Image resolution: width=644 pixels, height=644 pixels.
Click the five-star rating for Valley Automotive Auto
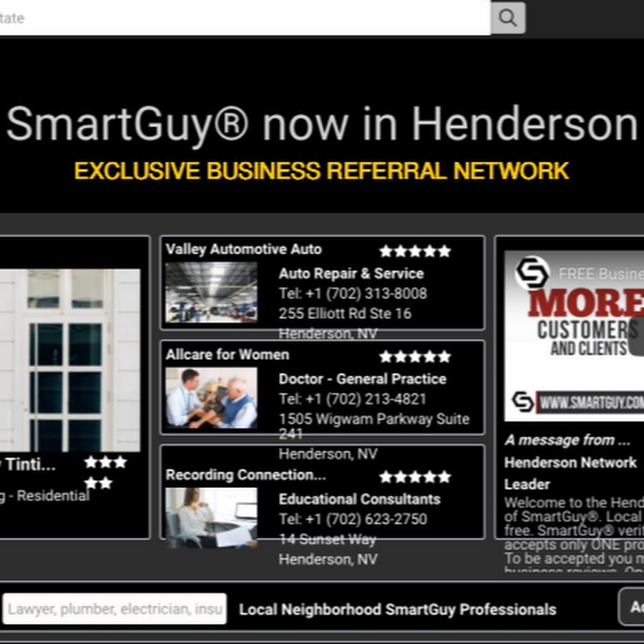point(414,251)
